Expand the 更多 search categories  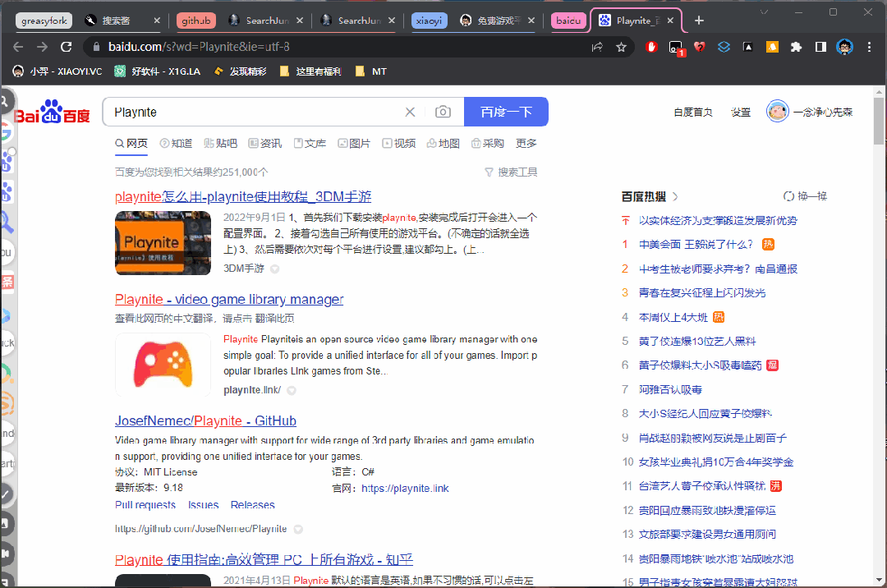click(526, 144)
